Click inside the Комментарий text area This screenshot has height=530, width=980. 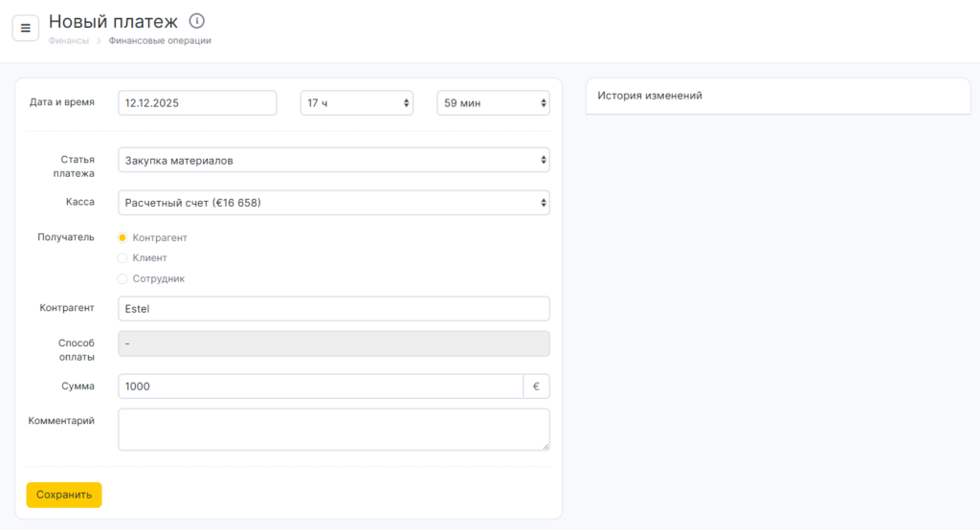point(333,430)
